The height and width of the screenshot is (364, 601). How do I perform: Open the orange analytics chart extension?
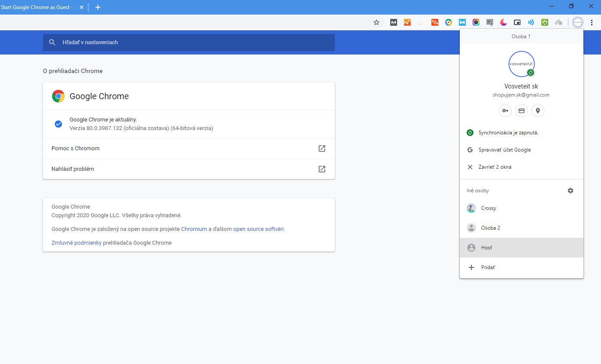click(407, 22)
